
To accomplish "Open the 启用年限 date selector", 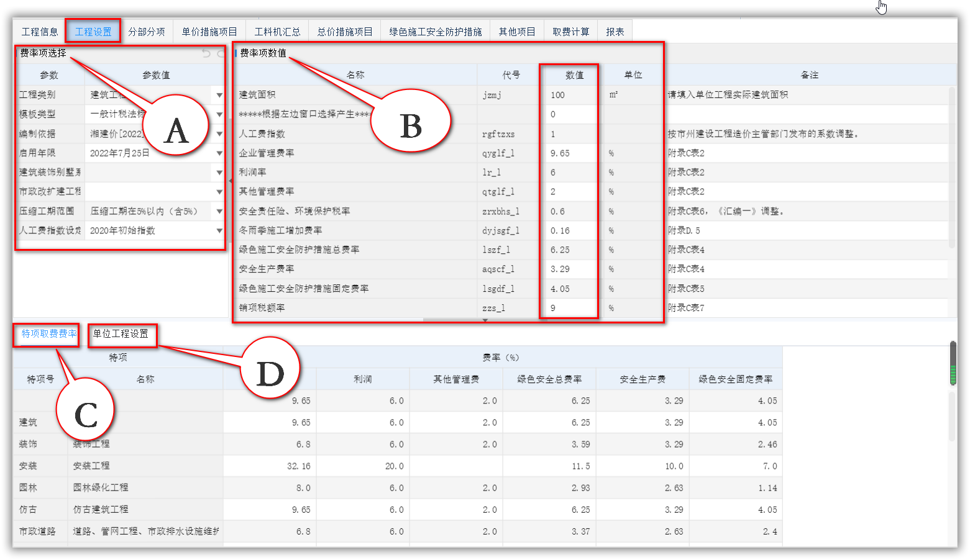I will pos(219,153).
